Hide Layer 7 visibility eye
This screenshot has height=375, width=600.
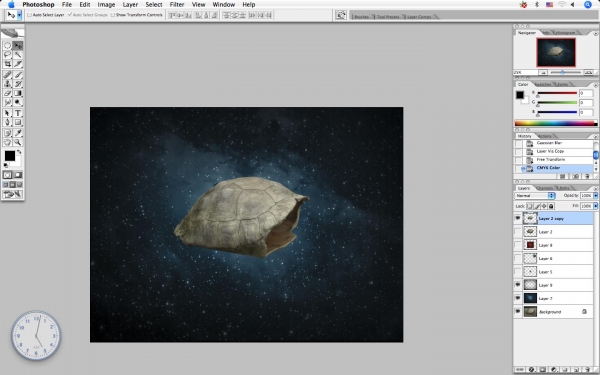click(x=518, y=298)
